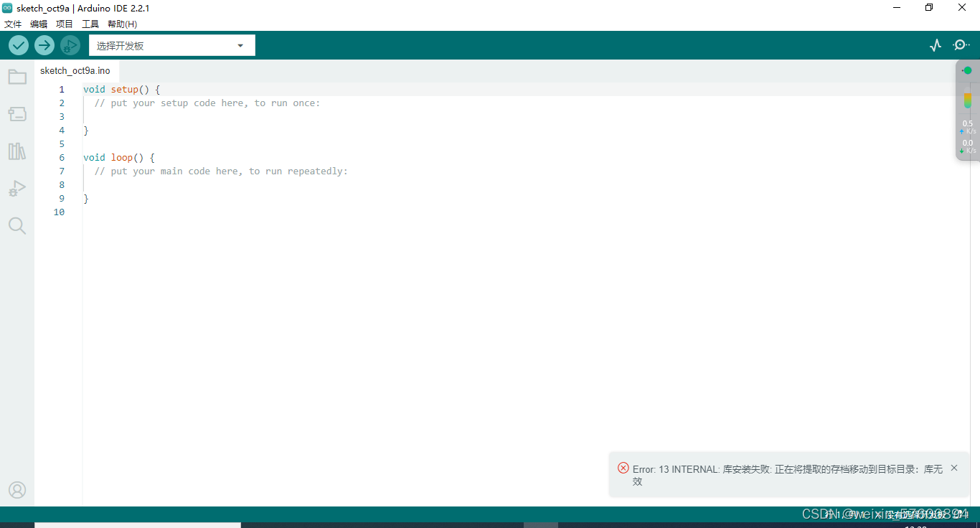Click the account profile icon in sidebar
The image size is (980, 528).
(x=17, y=490)
